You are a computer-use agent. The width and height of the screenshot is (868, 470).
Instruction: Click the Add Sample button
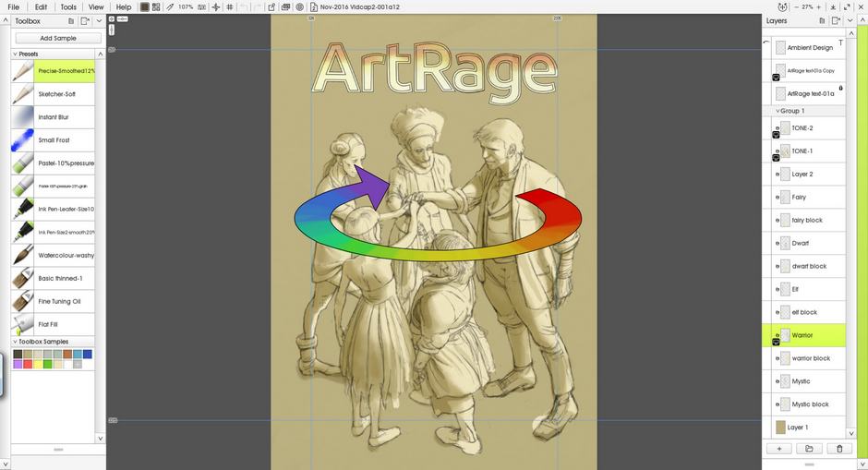(x=58, y=38)
